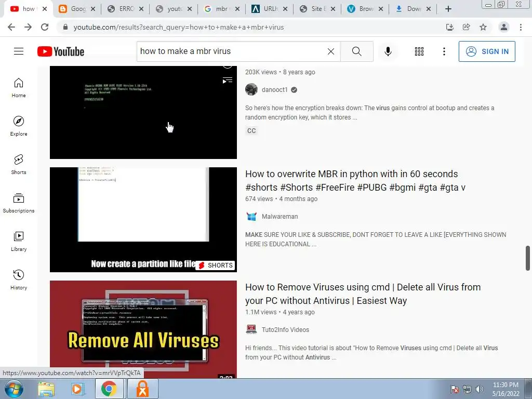This screenshot has width=532, height=399.
Task: Open Windows Explorer from the taskbar
Action: 46,389
